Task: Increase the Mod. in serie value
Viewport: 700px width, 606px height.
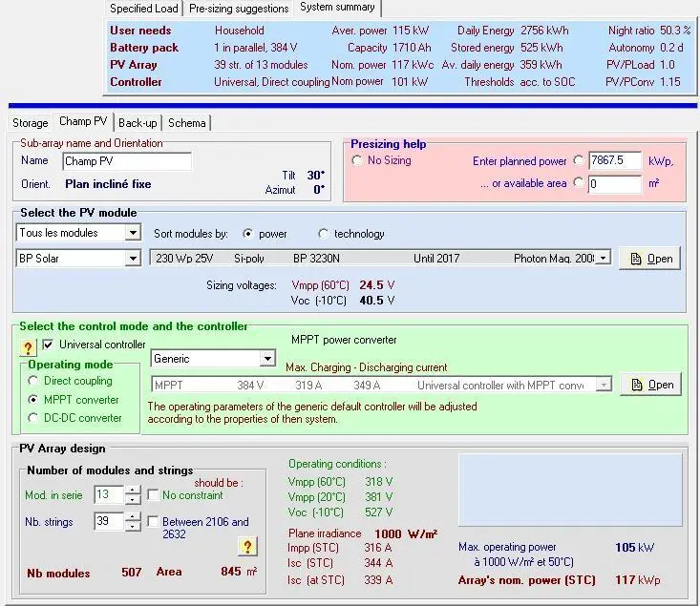Action: point(133,491)
